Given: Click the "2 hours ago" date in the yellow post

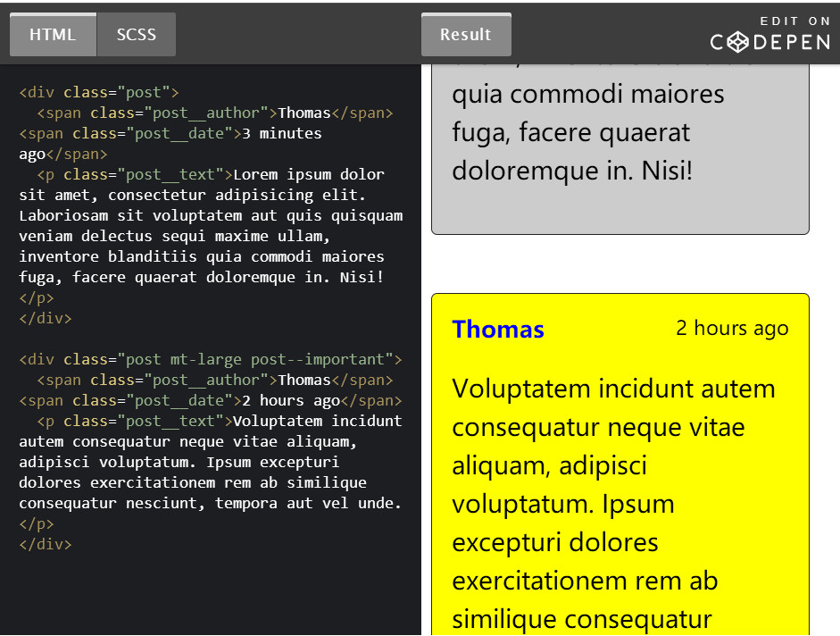Looking at the screenshot, I should point(732,328).
